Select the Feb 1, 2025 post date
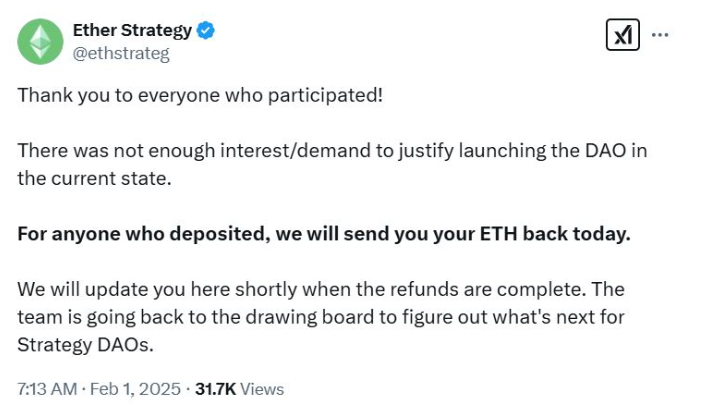This screenshot has height=415, width=702. (135, 389)
